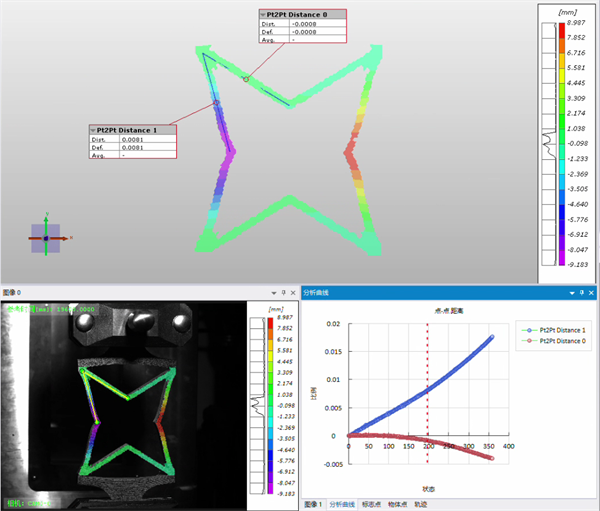The image size is (600, 511).
Task: Click the main view legend histogram bar
Action: tap(549, 144)
